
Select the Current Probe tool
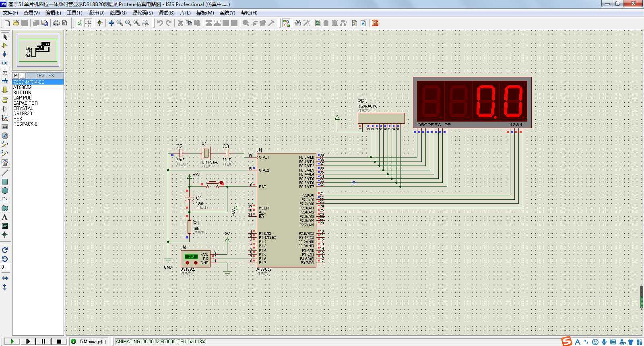[x=5, y=153]
